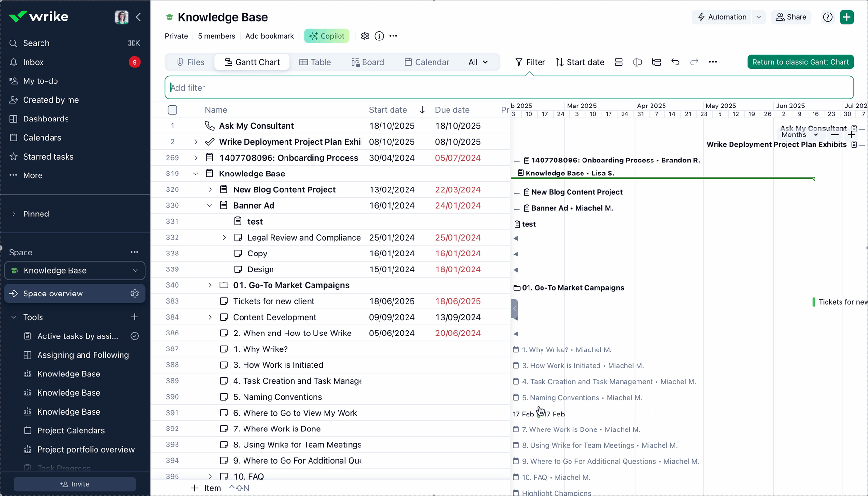
Task: Expand the New Blog Content Project row
Action: [210, 190]
